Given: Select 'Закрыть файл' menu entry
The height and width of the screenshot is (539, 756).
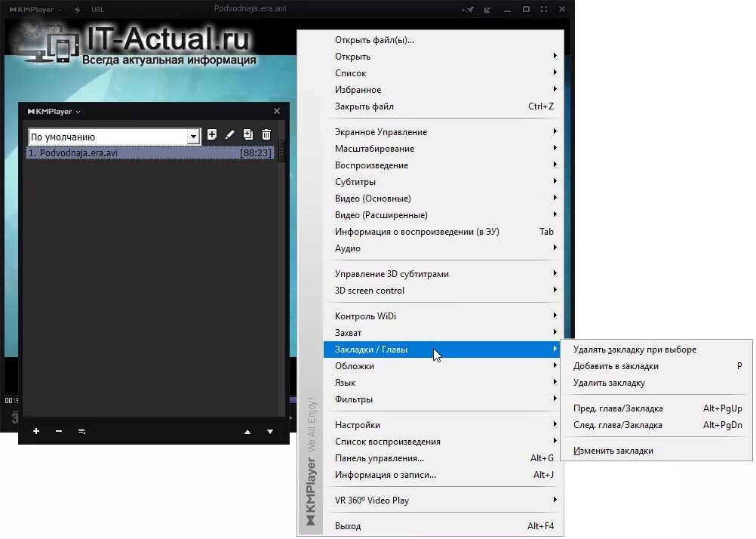Looking at the screenshot, I should tap(441, 106).
